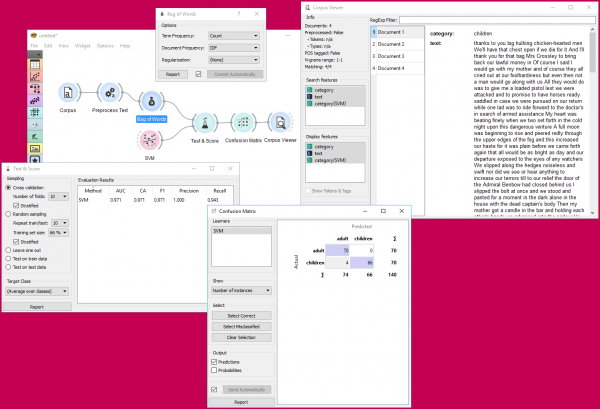Image resolution: width=600 pixels, height=409 pixels.
Task: Select the pink Model category icon
Action: click(x=35, y=89)
